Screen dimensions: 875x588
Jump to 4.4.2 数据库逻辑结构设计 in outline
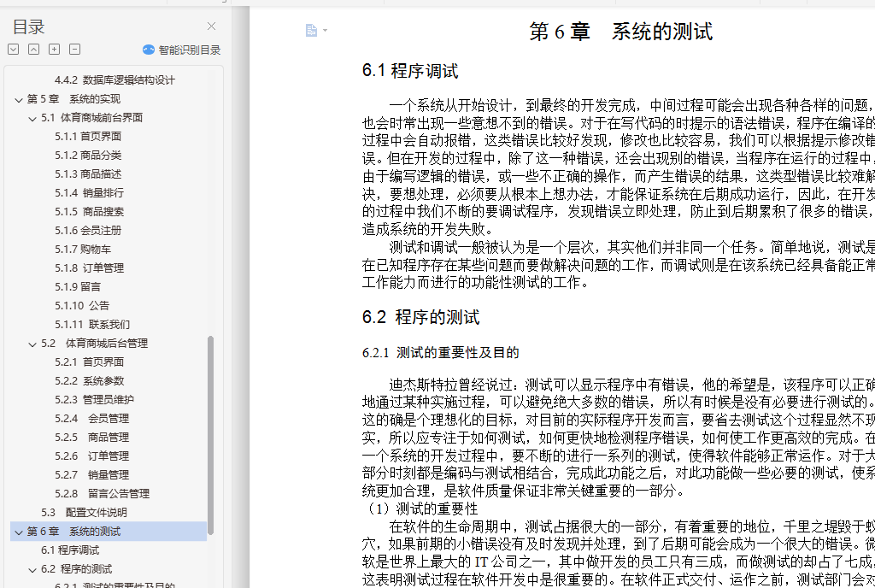tap(115, 79)
